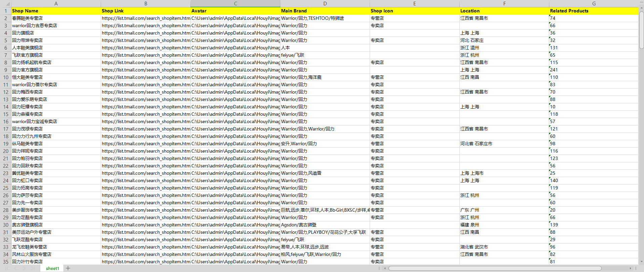Select row 28 header number

6,210
